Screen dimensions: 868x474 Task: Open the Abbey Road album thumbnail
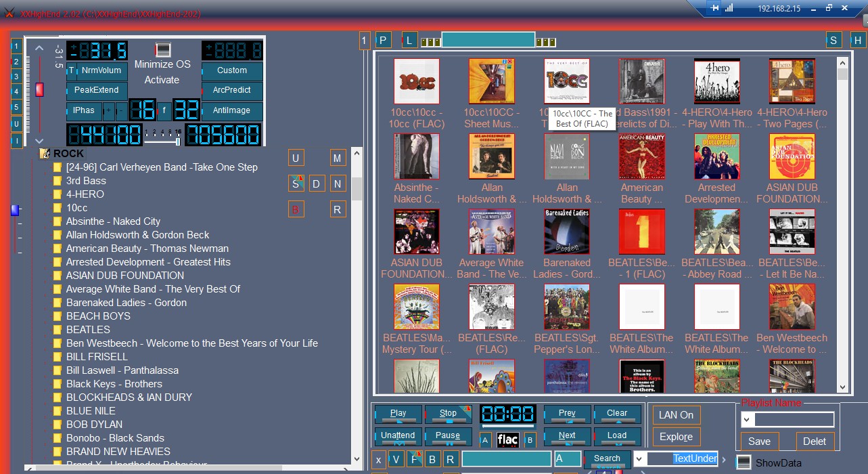pyautogui.click(x=716, y=232)
